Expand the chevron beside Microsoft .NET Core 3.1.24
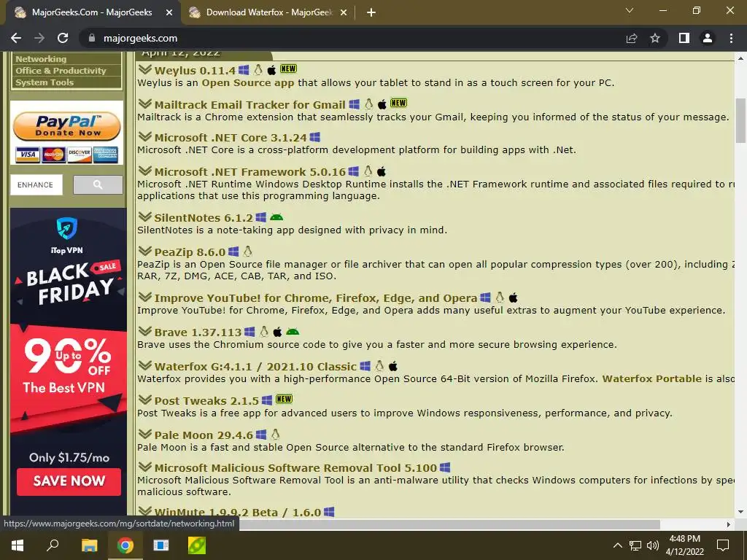The image size is (747, 560). tap(145, 136)
